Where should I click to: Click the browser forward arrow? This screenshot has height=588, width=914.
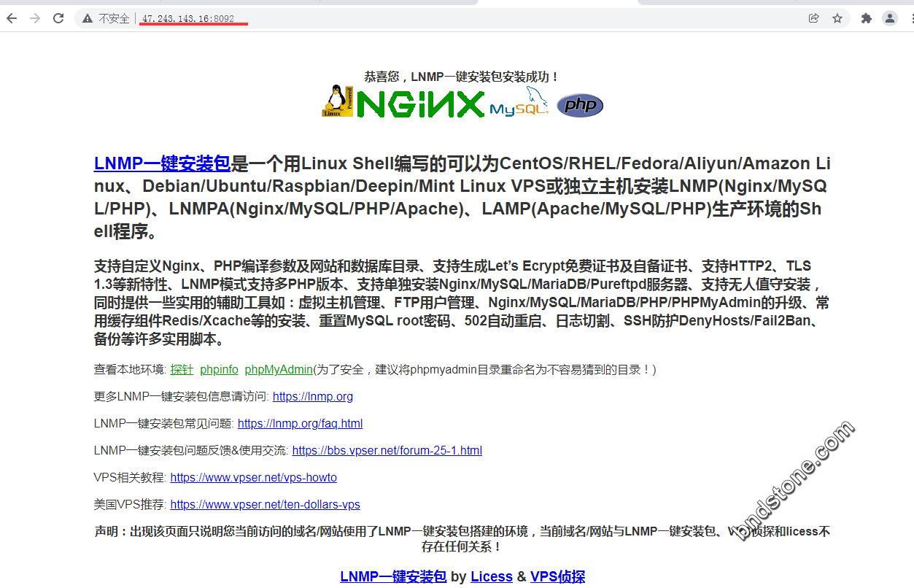point(35,18)
